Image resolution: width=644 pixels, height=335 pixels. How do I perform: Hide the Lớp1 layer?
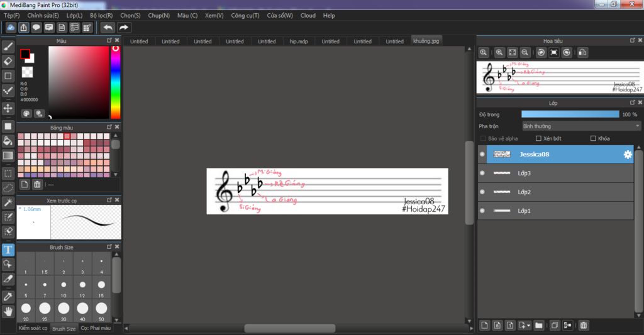click(x=482, y=211)
